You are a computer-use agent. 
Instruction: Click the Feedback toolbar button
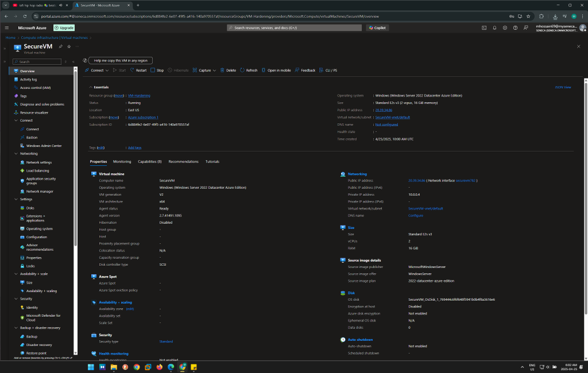305,70
